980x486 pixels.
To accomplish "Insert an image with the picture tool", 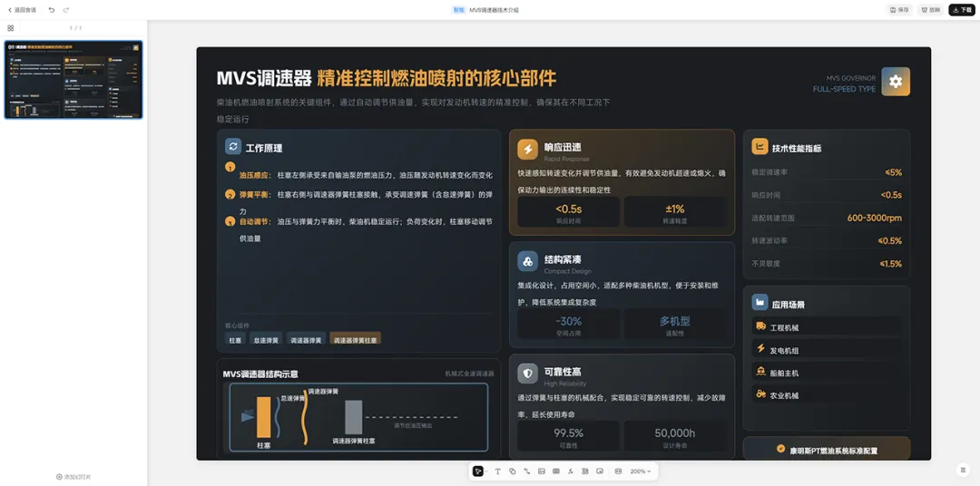I will 541,471.
